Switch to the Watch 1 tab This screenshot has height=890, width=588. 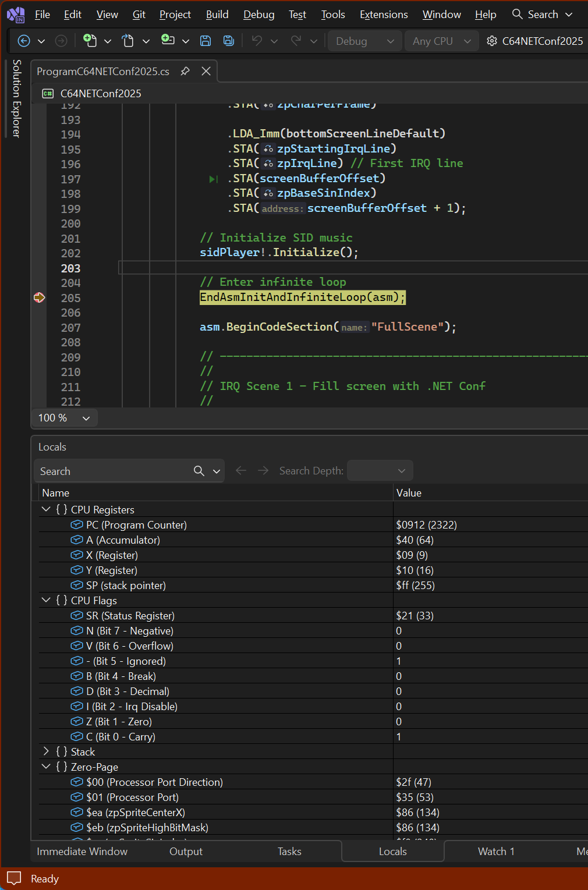(495, 851)
